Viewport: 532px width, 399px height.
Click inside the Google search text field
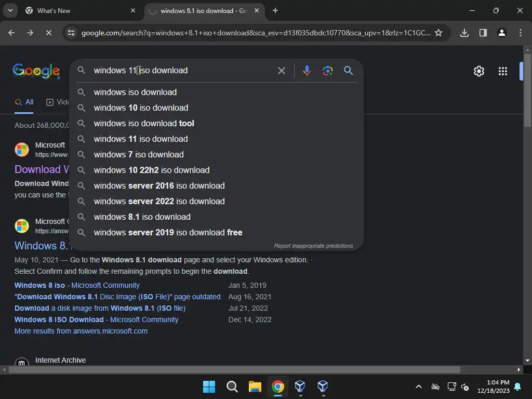(x=183, y=71)
